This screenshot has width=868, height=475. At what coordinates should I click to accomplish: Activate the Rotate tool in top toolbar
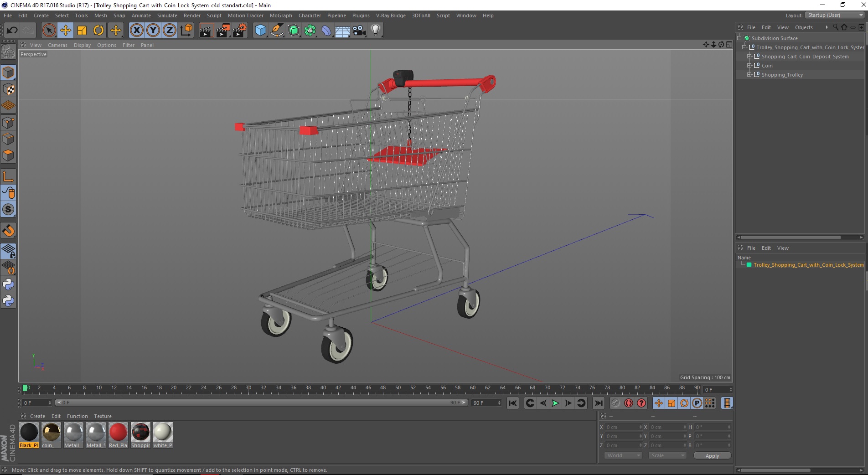point(98,31)
